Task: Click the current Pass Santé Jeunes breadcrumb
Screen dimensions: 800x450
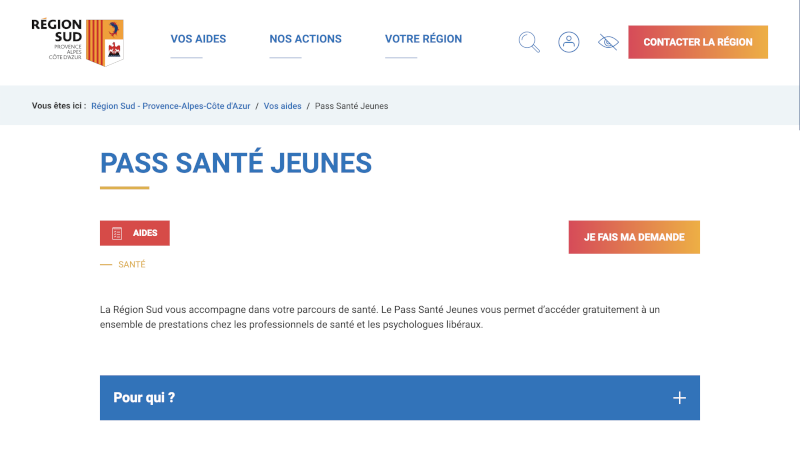Action: click(351, 106)
